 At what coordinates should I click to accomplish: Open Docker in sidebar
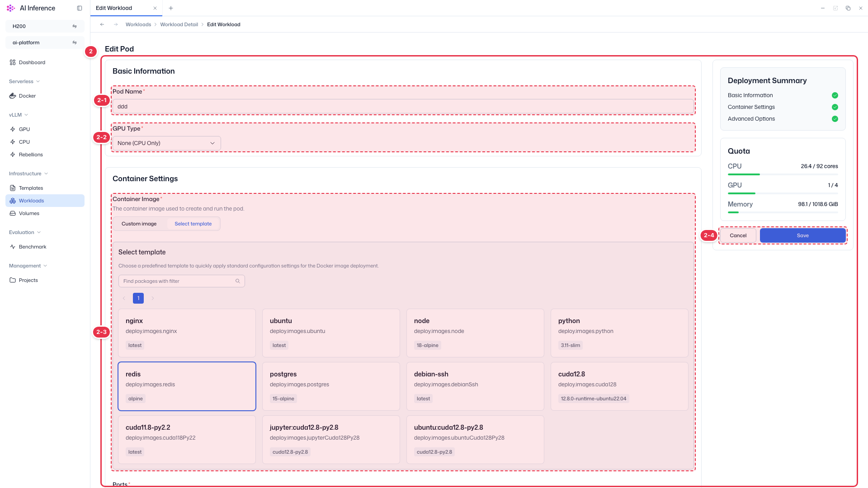point(45,96)
